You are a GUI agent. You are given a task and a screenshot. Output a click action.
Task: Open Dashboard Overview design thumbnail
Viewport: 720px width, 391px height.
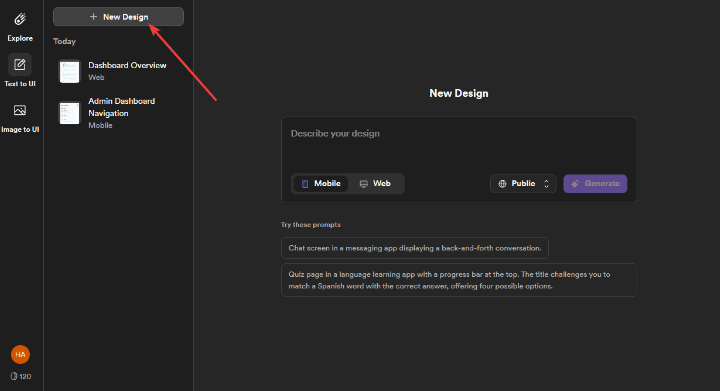click(70, 72)
